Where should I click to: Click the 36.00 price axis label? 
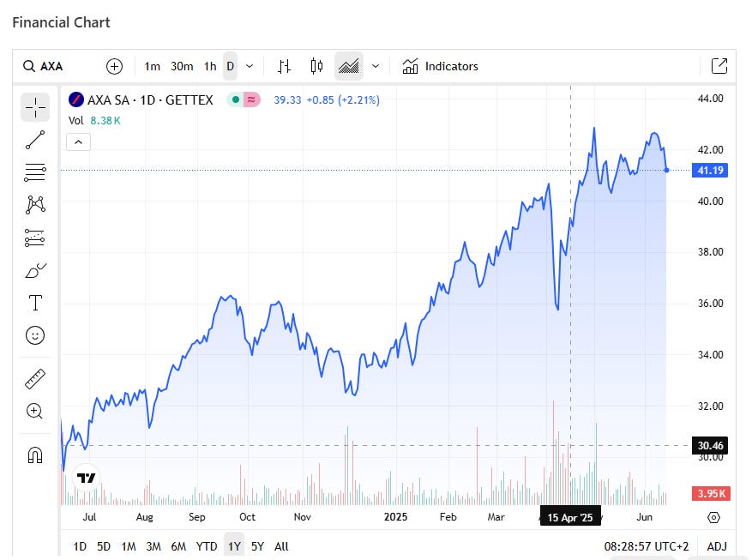(710, 304)
